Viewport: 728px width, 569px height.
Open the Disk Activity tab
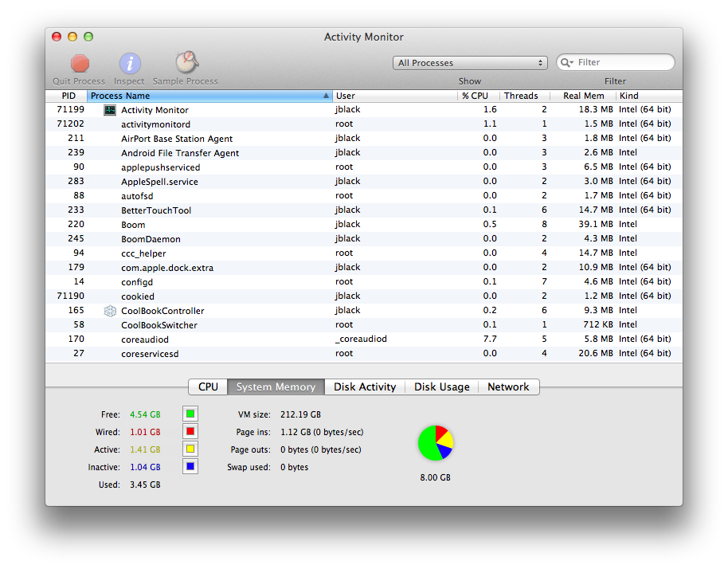(x=365, y=387)
